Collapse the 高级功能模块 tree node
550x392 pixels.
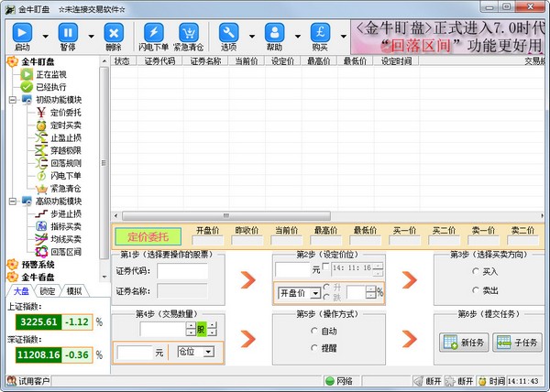pyautogui.click(x=12, y=201)
